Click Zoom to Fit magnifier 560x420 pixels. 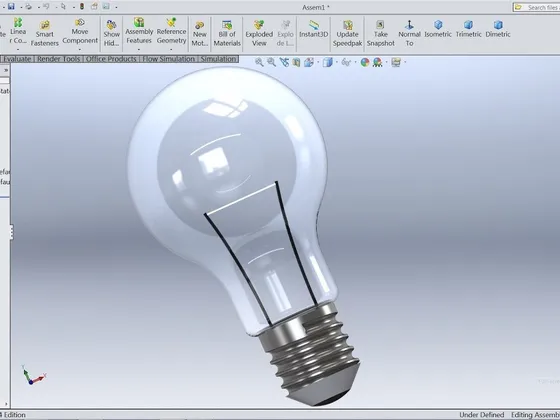tap(259, 62)
